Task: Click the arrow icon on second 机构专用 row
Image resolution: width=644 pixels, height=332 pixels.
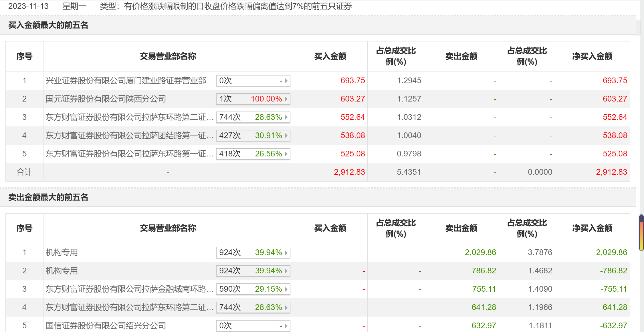Action: [x=286, y=271]
